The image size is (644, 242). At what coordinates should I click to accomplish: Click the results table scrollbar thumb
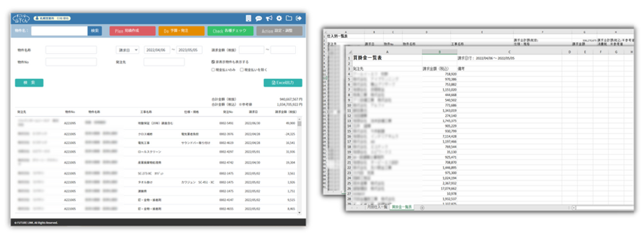point(299,123)
